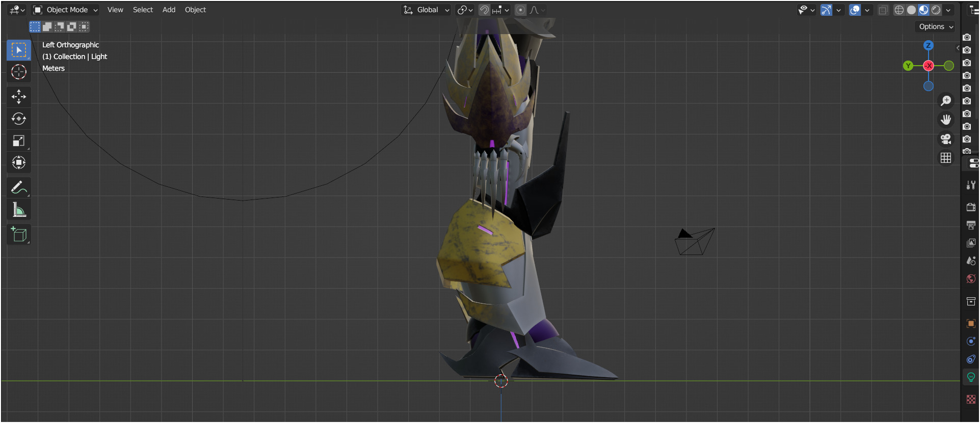Open the View Layer properties tab

click(971, 243)
